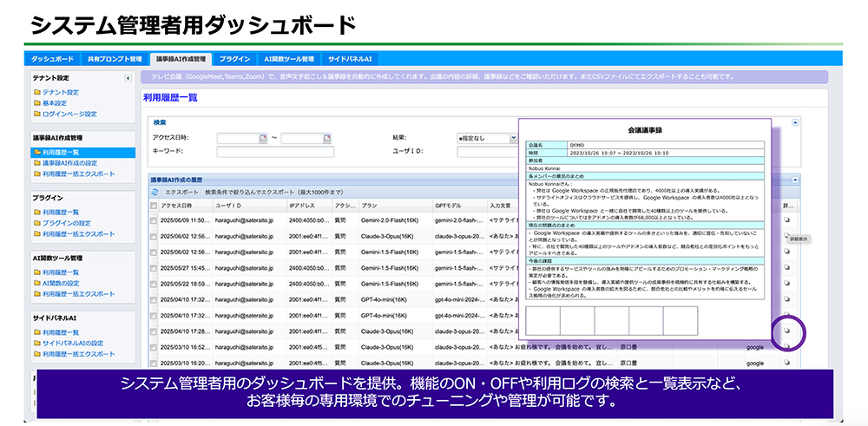Open the end date calendar picker

(326, 138)
